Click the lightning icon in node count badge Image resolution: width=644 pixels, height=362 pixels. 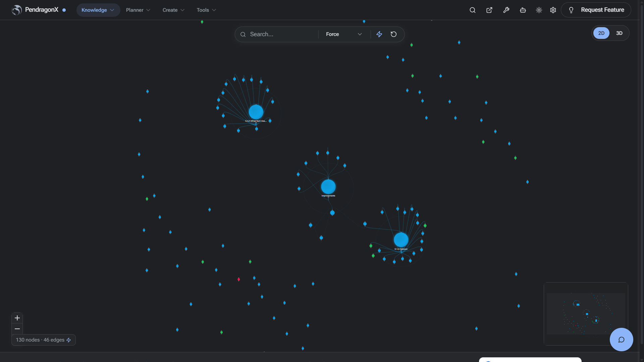[69, 340]
